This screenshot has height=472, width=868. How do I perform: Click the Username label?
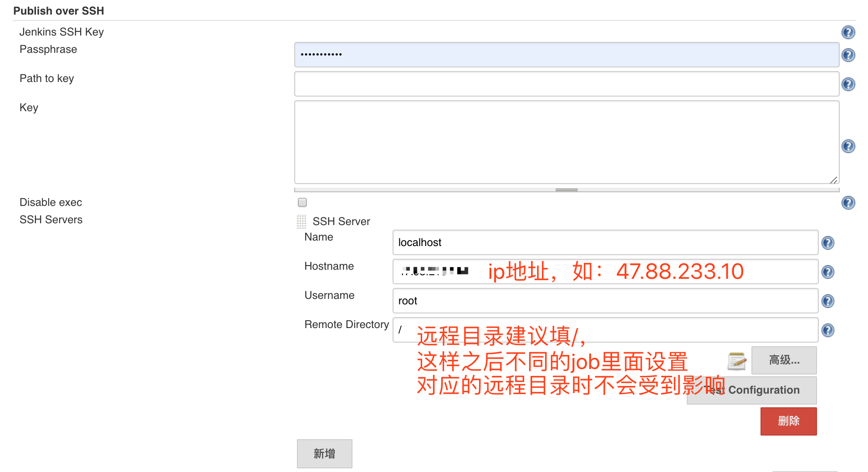pyautogui.click(x=330, y=295)
